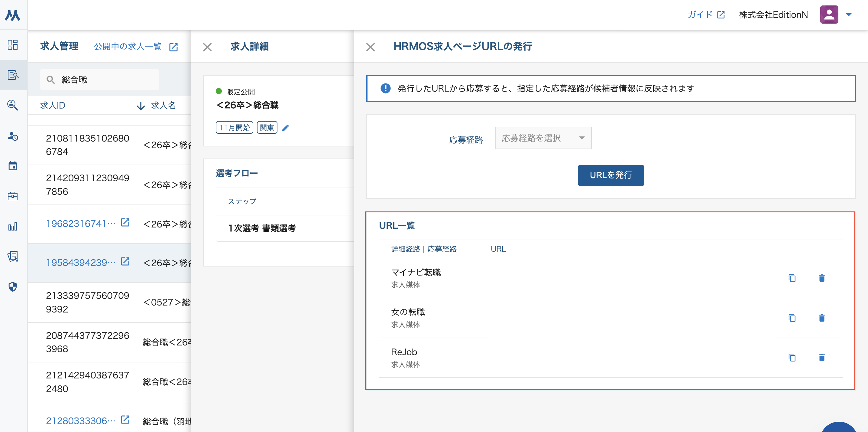Open analytics bar chart icon in sidebar
This screenshot has height=432, width=868.
pyautogui.click(x=13, y=227)
